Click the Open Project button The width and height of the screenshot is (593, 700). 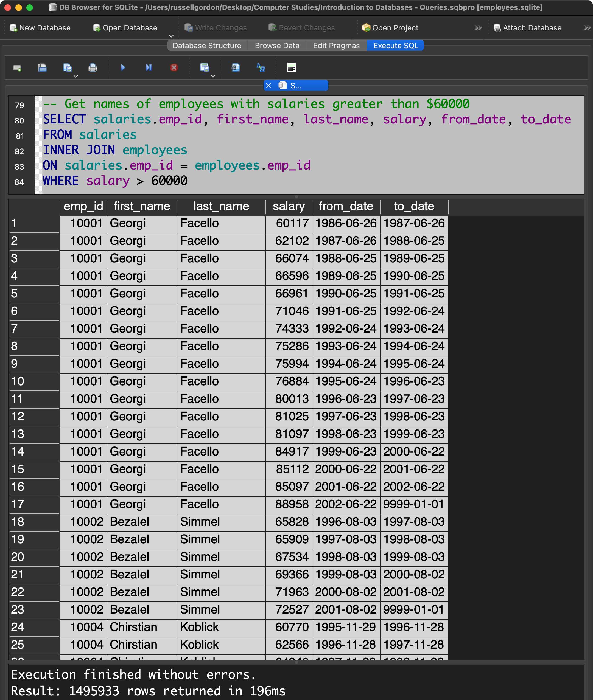[x=390, y=28]
